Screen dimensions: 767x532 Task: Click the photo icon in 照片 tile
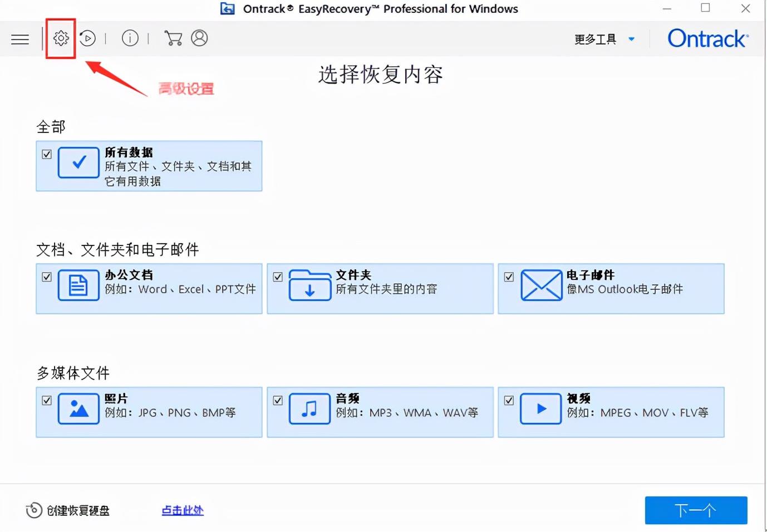(x=78, y=409)
